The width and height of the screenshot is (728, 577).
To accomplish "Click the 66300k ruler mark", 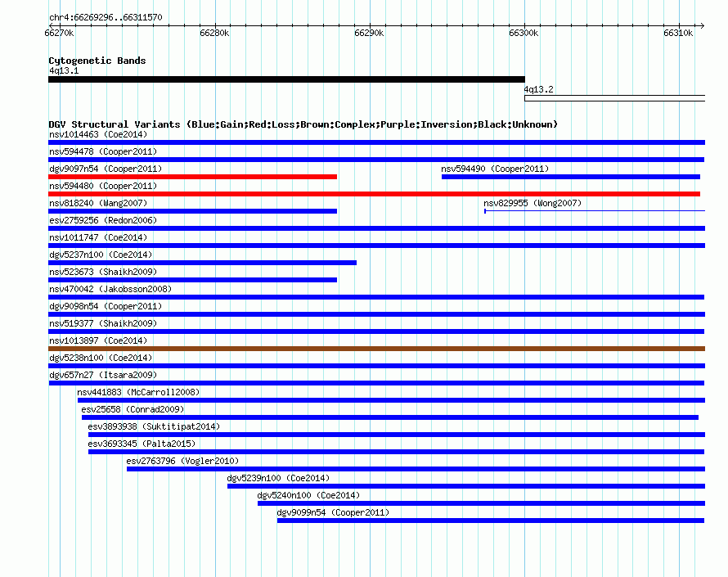I will [524, 33].
